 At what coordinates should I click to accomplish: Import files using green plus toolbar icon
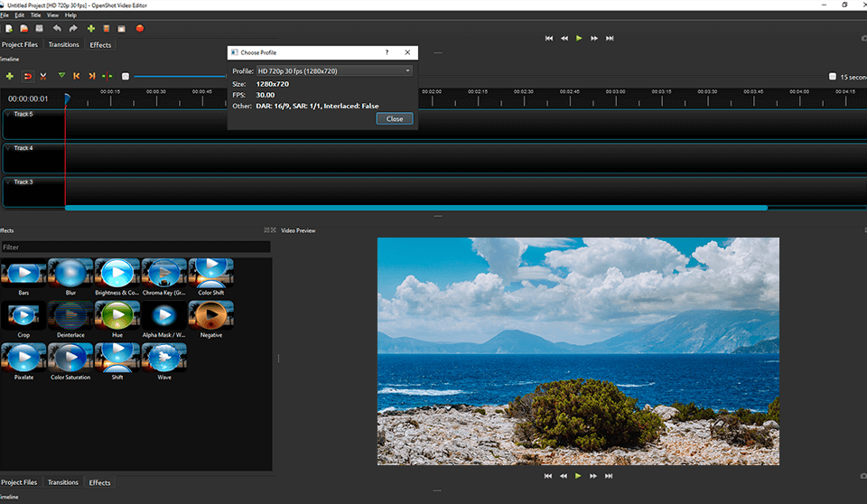click(91, 29)
